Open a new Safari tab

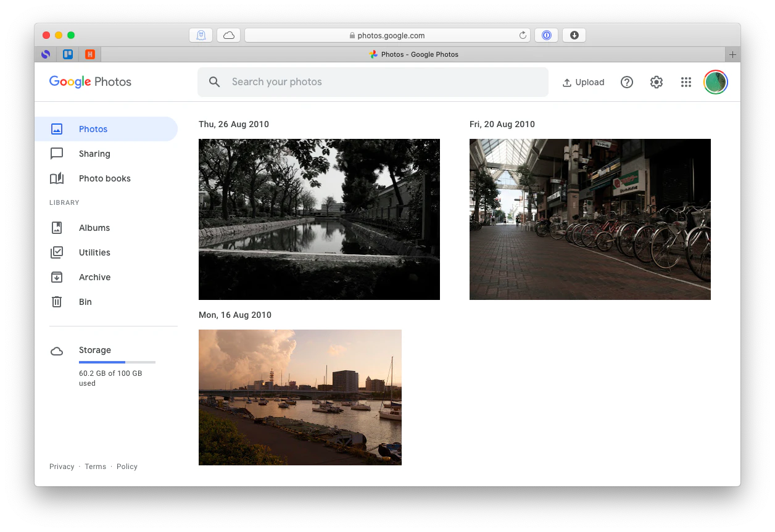732,54
